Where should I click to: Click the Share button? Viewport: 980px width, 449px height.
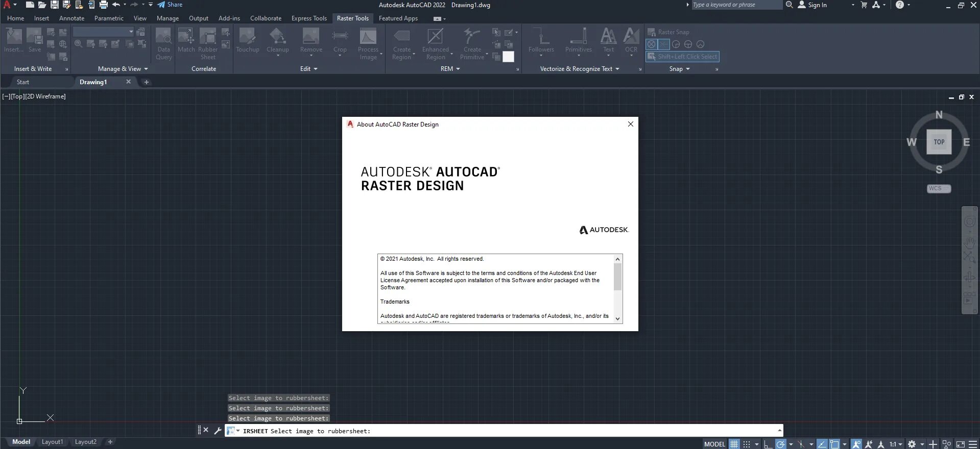tap(170, 5)
